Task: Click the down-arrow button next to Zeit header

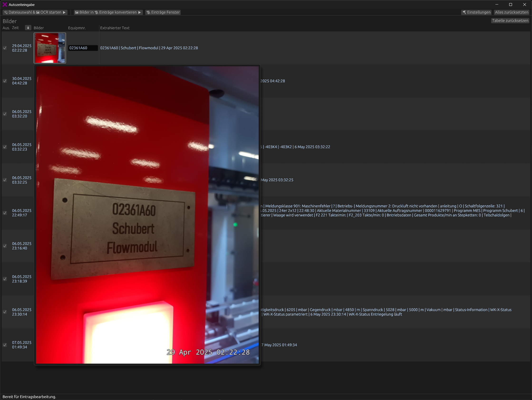Action: [x=28, y=28]
